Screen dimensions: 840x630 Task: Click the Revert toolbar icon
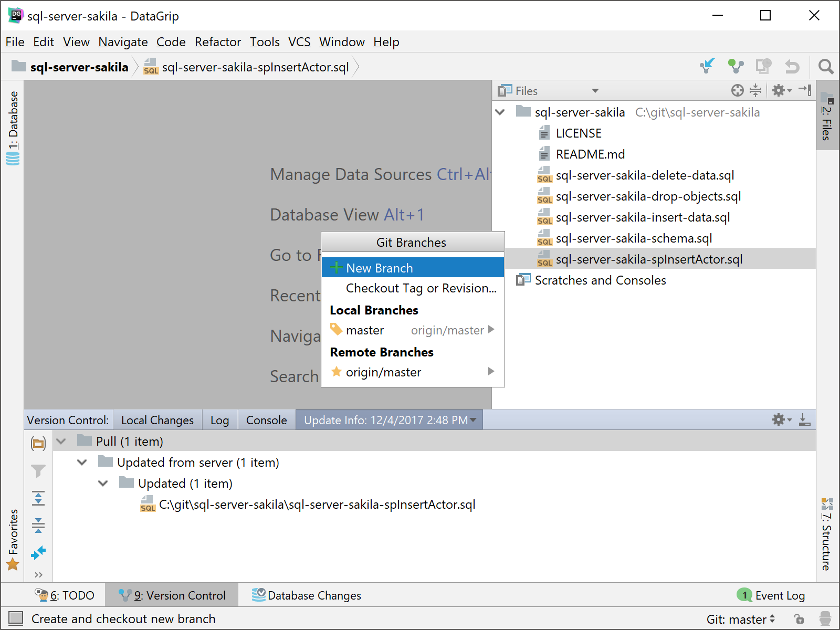click(792, 67)
